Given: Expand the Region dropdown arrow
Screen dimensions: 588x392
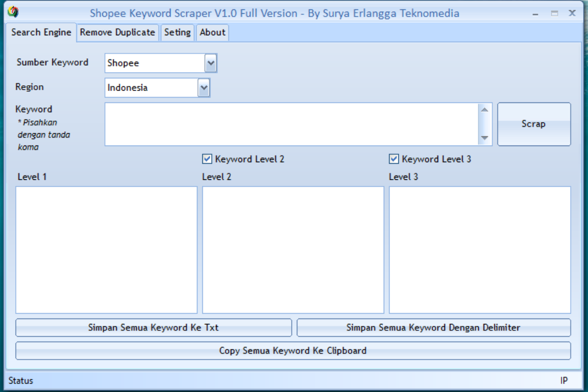Looking at the screenshot, I should pyautogui.click(x=204, y=88).
